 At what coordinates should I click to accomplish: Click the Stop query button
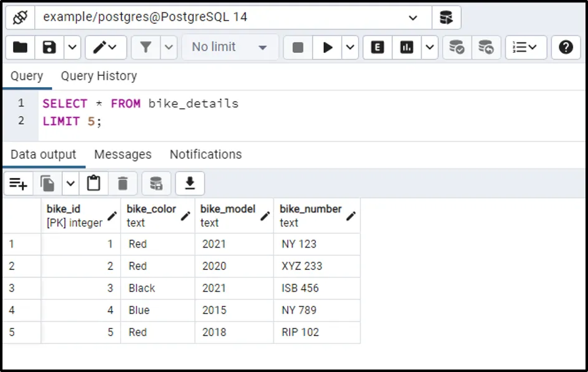(298, 47)
